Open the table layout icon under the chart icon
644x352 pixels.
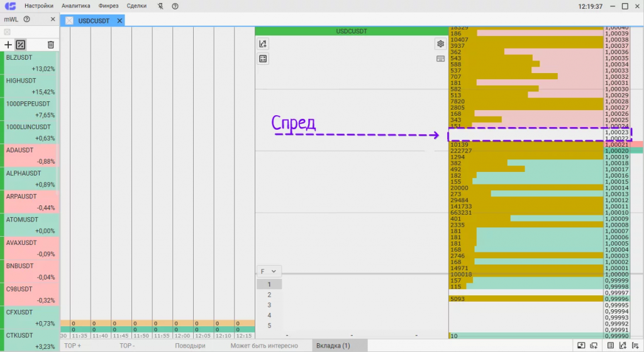tap(263, 59)
